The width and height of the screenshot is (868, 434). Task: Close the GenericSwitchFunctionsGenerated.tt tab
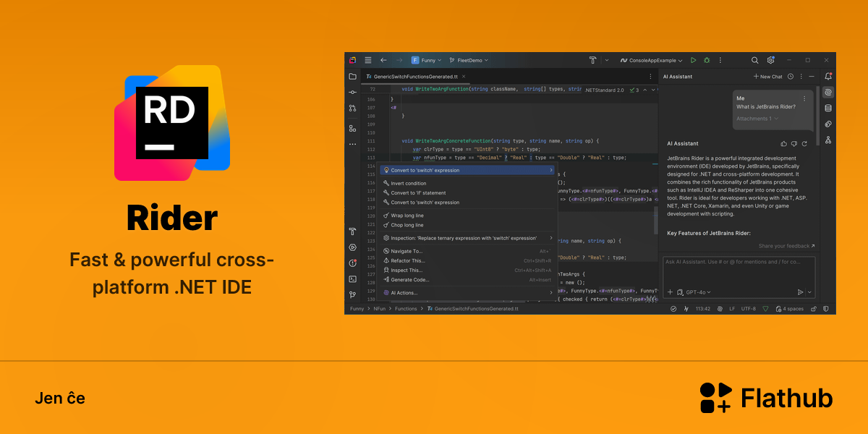pyautogui.click(x=463, y=76)
